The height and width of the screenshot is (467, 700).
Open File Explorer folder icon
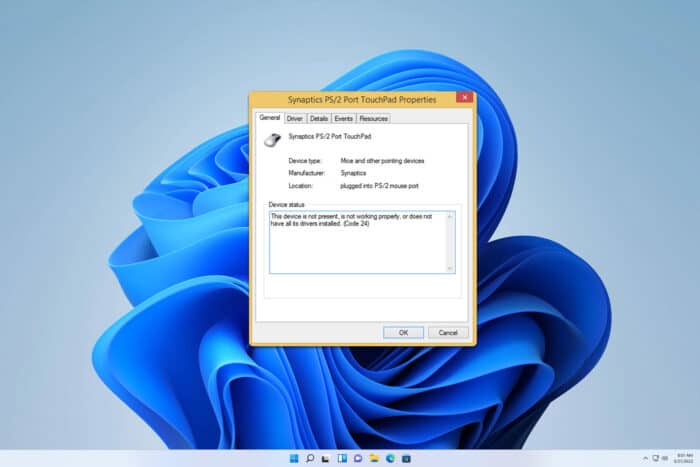point(374,459)
